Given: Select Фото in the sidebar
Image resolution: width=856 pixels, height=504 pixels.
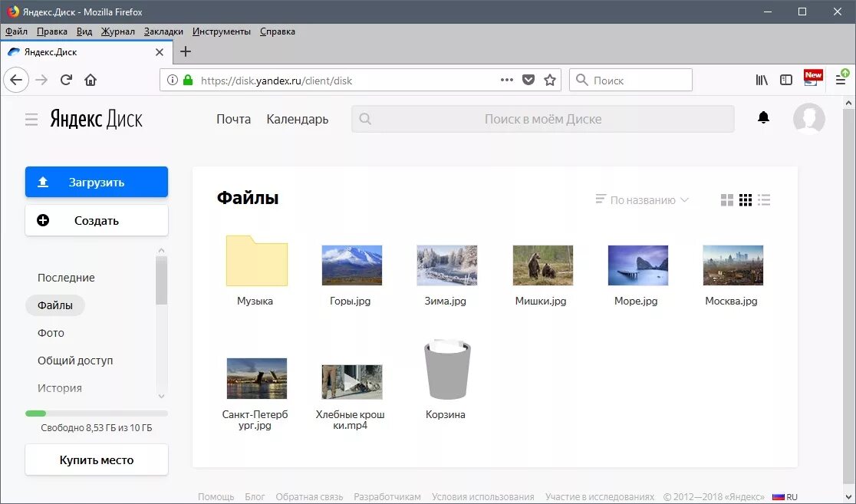Looking at the screenshot, I should click(x=51, y=332).
